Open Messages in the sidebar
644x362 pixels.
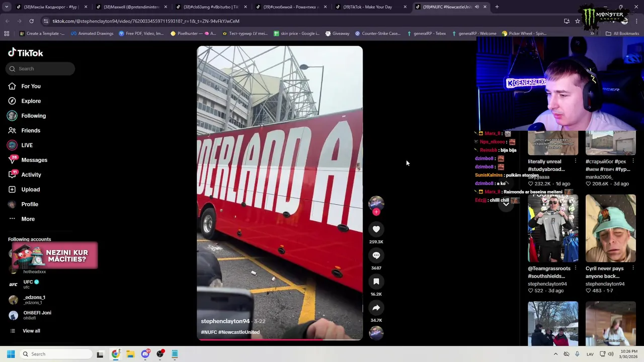coord(28,160)
